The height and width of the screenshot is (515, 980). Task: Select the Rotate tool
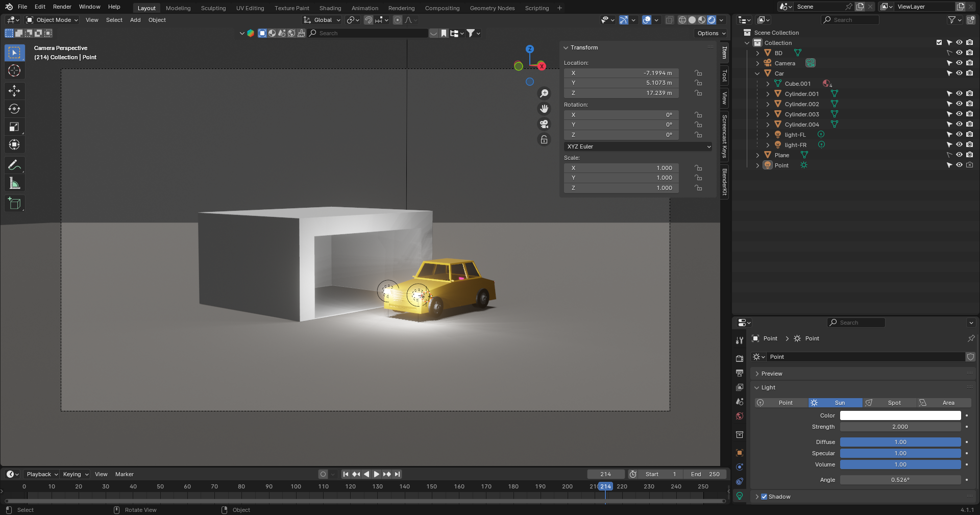[14, 109]
